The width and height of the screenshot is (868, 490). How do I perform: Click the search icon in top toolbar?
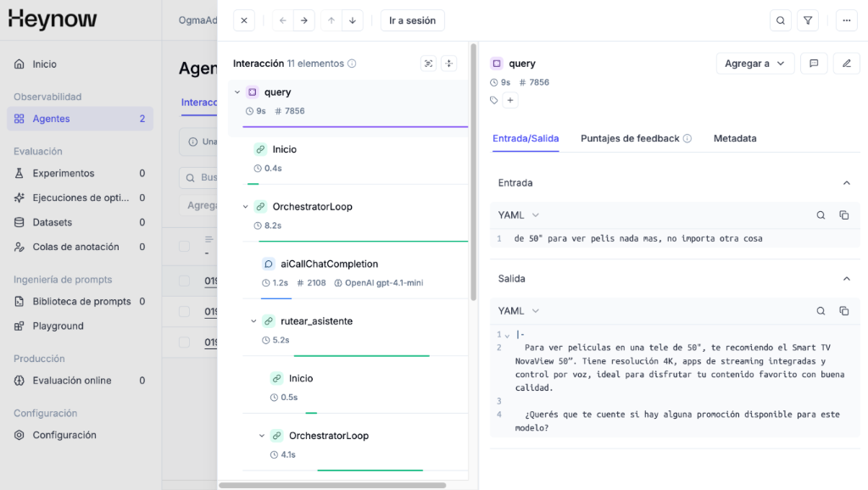(x=781, y=20)
